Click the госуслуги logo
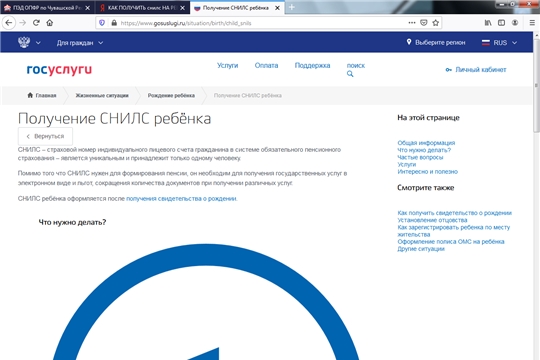Viewport: 540px width, 360px height. tap(59, 70)
